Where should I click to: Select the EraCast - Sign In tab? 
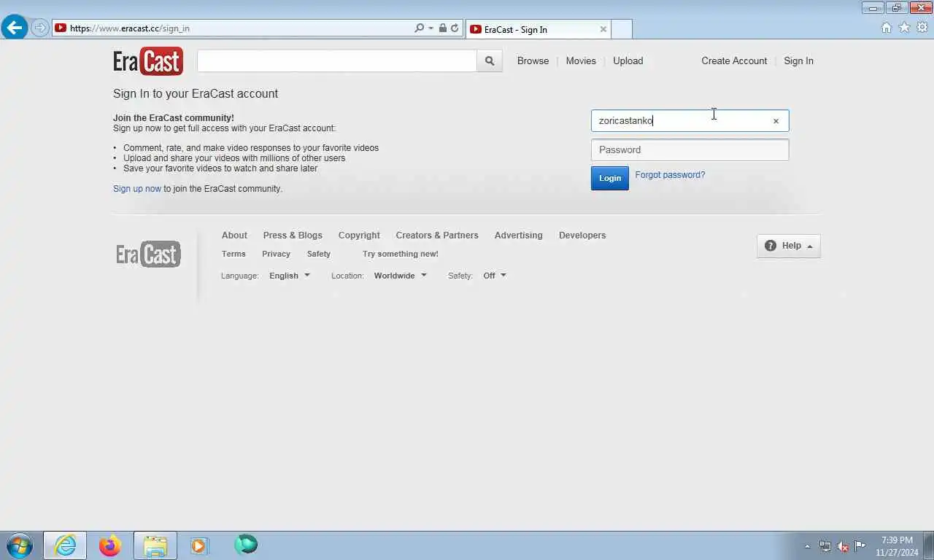pos(538,29)
